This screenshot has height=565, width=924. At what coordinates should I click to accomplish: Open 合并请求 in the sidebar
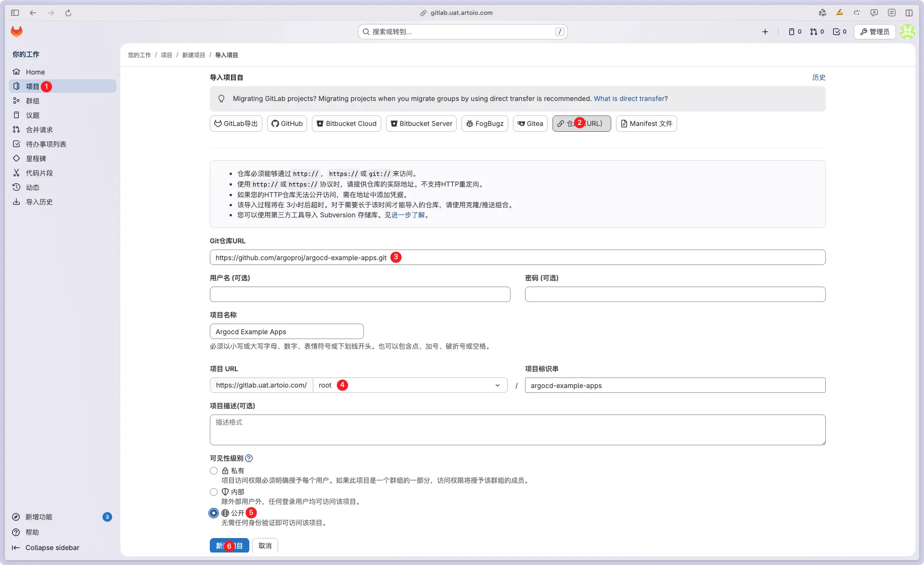[x=39, y=130]
